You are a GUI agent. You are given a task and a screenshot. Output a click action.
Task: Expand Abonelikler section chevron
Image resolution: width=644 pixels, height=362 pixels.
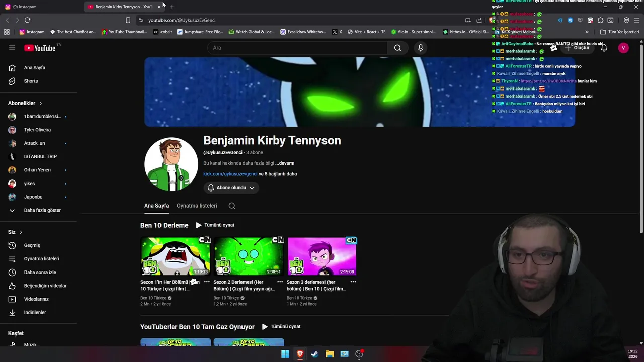coord(41,103)
